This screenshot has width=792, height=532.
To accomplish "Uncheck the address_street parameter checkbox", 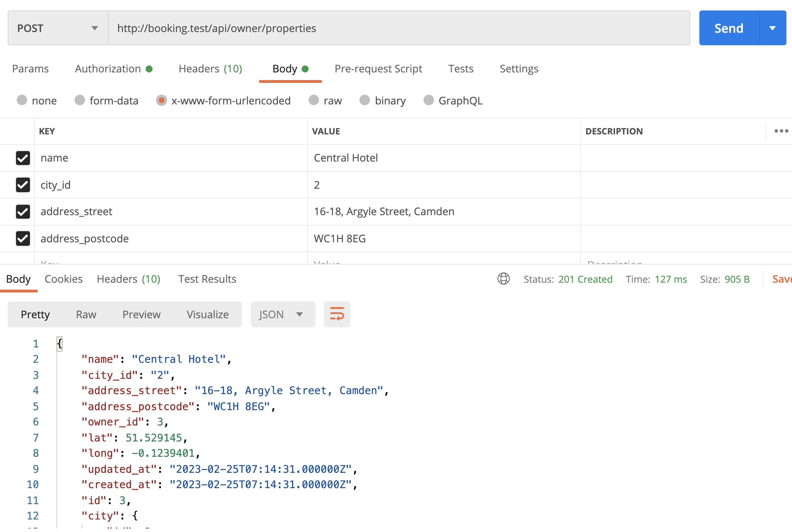I will coord(23,212).
